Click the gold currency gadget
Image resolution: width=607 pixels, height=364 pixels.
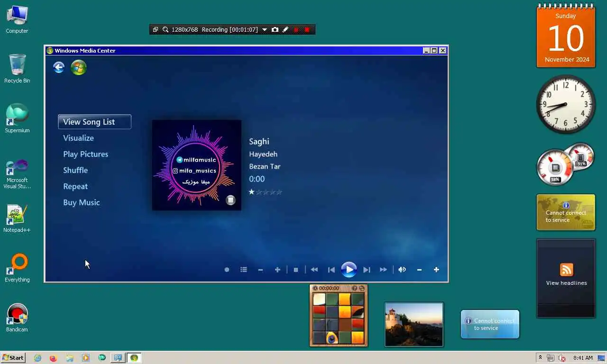(x=566, y=212)
